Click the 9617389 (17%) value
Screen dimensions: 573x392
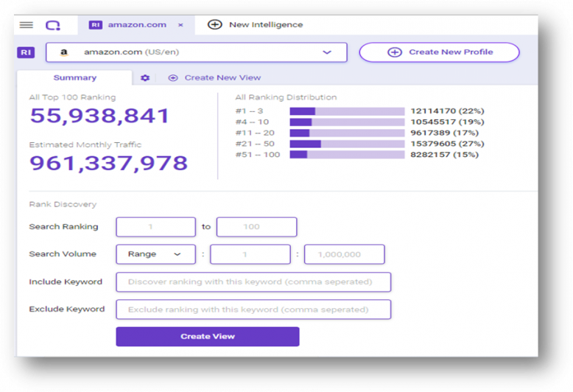tap(444, 133)
